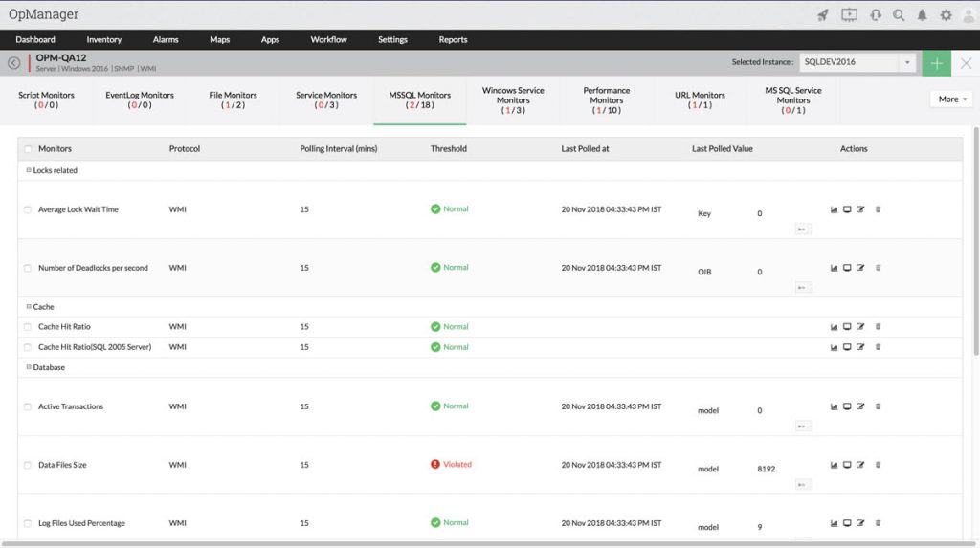Image resolution: width=980 pixels, height=548 pixels.
Task: Show graph for Number of Deadlocks per second
Action: click(x=834, y=268)
